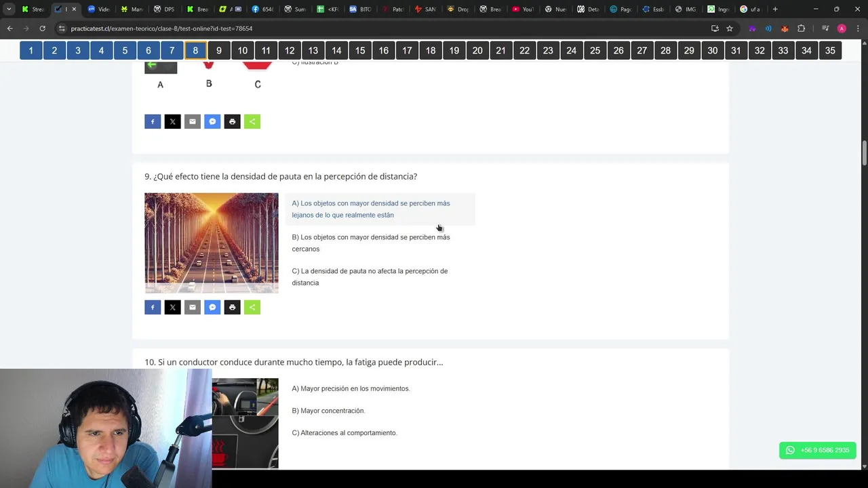Click the install app icon in address bar
The height and width of the screenshot is (488, 868).
[715, 28]
